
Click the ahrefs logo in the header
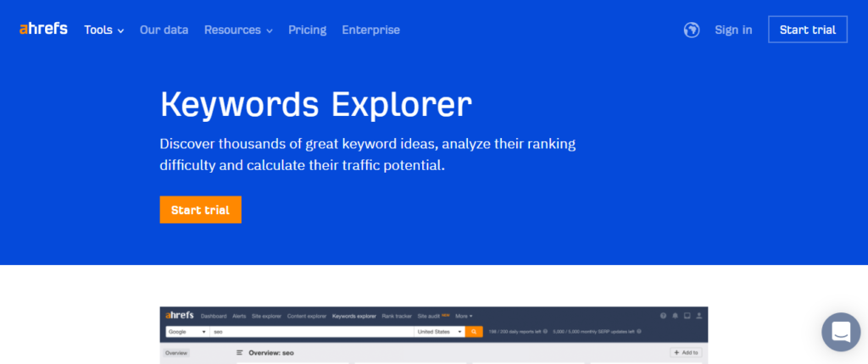(x=43, y=29)
